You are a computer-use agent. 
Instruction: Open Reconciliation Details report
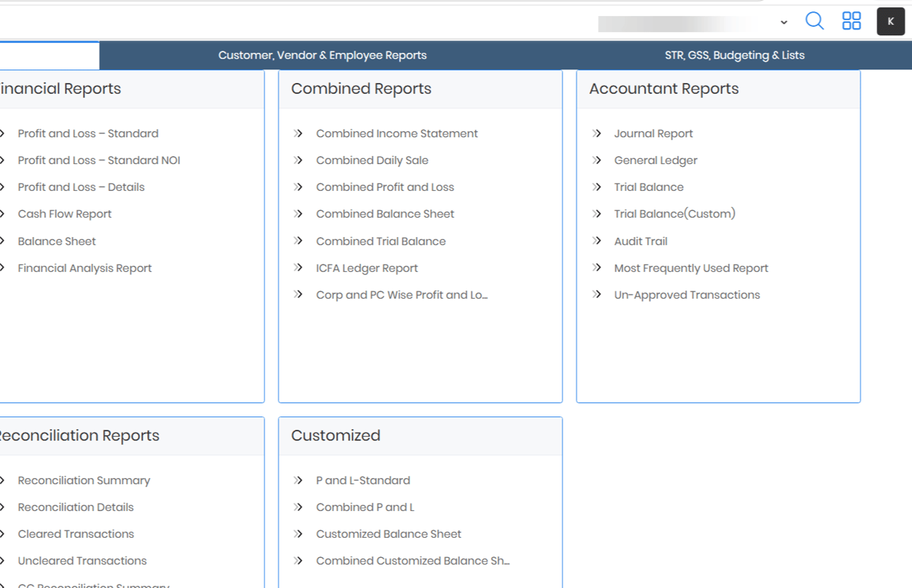[76, 507]
